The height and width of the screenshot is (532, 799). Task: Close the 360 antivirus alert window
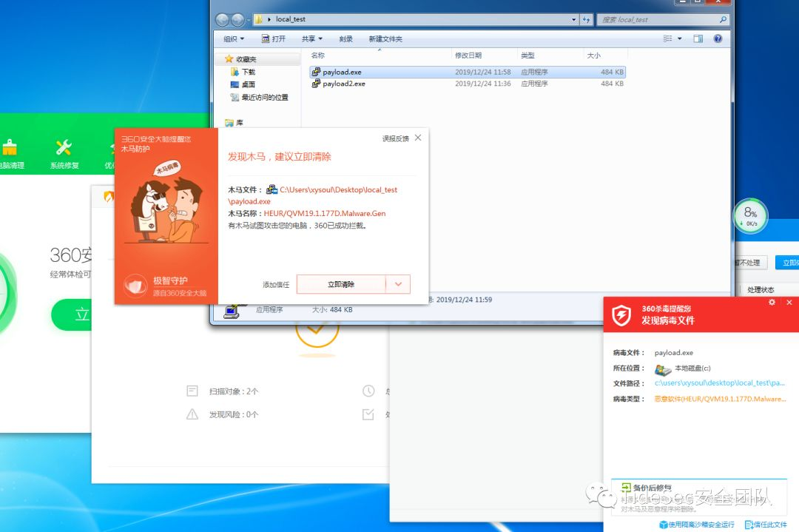tap(789, 302)
